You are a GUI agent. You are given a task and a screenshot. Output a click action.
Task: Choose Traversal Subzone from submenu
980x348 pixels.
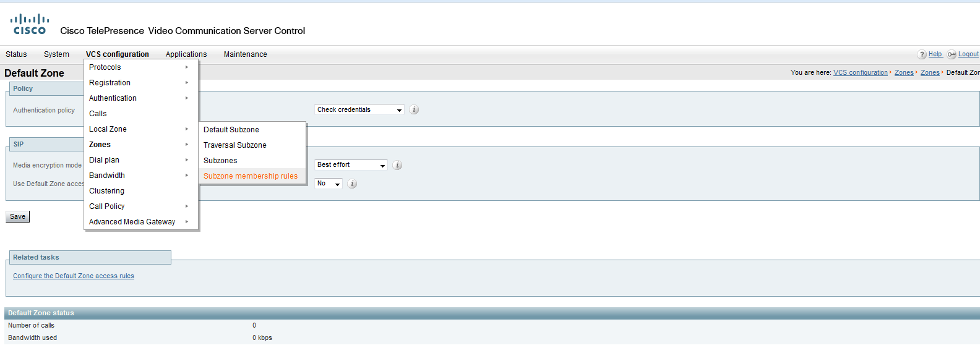tap(252, 145)
